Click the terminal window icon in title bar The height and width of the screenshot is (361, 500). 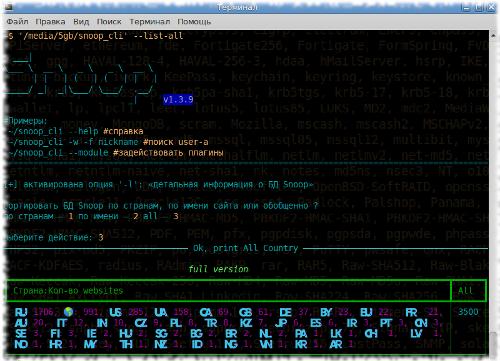8,7
